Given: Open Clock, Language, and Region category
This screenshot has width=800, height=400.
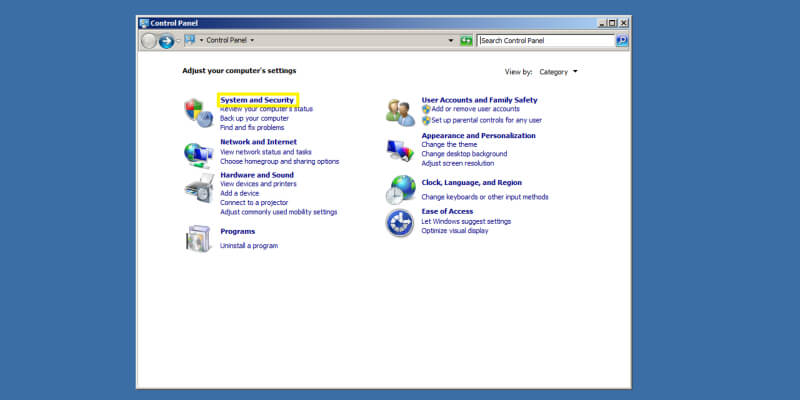Looking at the screenshot, I should [x=471, y=183].
